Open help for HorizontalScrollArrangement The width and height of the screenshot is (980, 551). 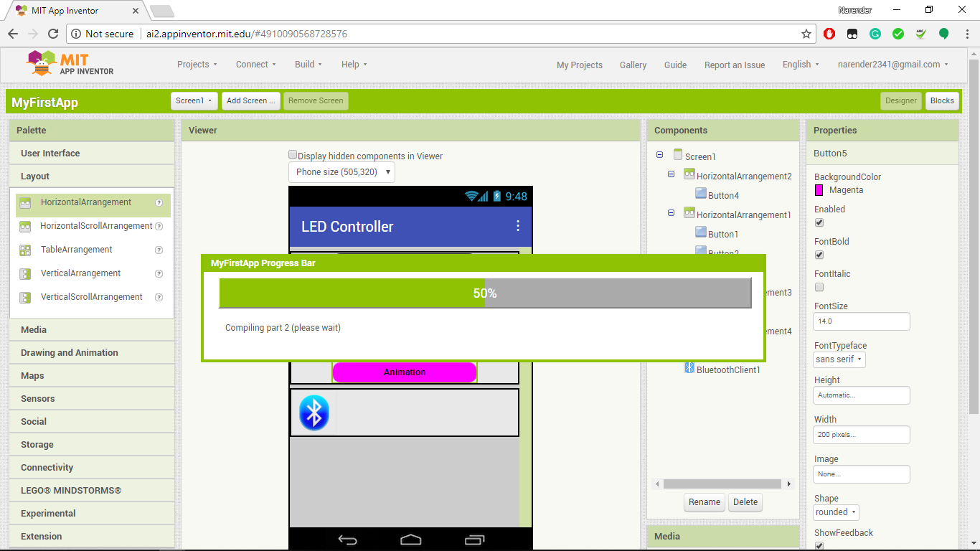tap(159, 227)
